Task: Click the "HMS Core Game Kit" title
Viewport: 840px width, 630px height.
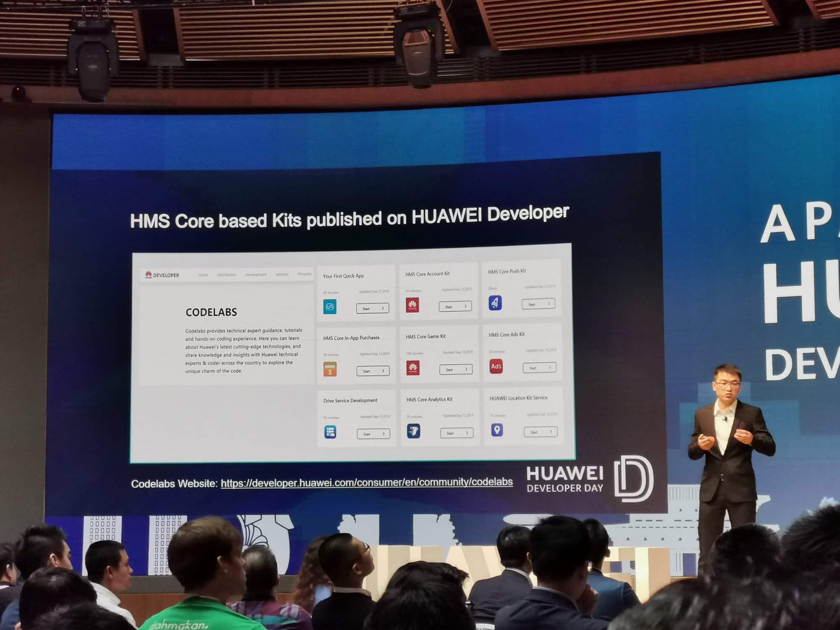Action: [x=426, y=336]
